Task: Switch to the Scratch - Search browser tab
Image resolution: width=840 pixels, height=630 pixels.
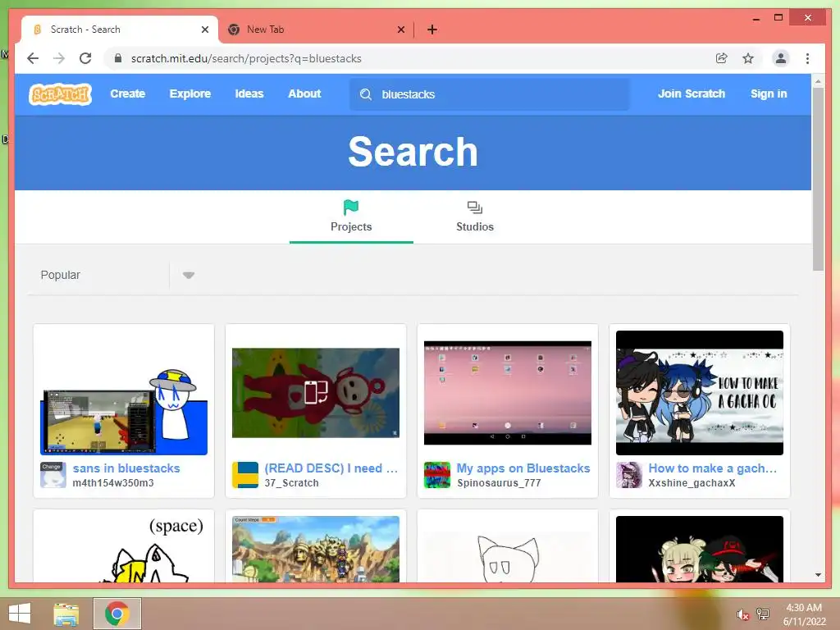Action: point(120,30)
